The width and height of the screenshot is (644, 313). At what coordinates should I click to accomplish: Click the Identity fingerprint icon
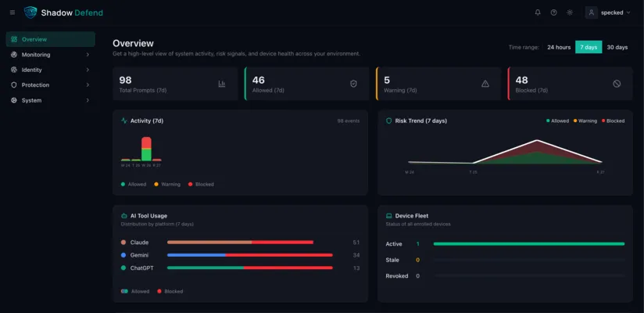point(14,70)
